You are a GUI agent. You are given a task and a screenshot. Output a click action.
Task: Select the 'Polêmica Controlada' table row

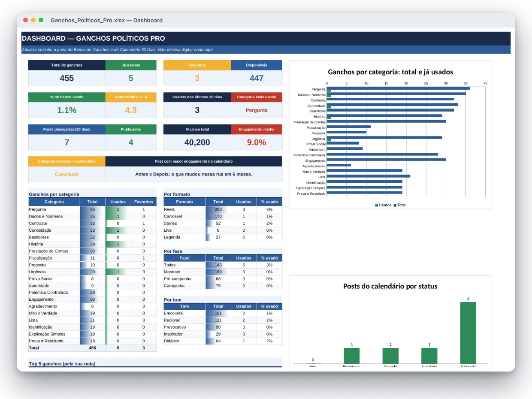click(x=92, y=293)
